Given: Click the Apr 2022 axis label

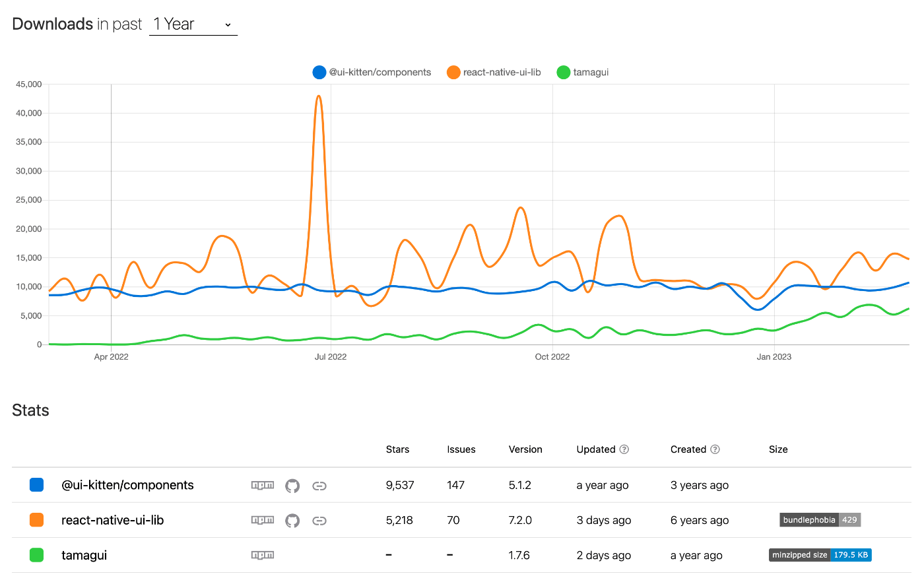Looking at the screenshot, I should point(111,357).
